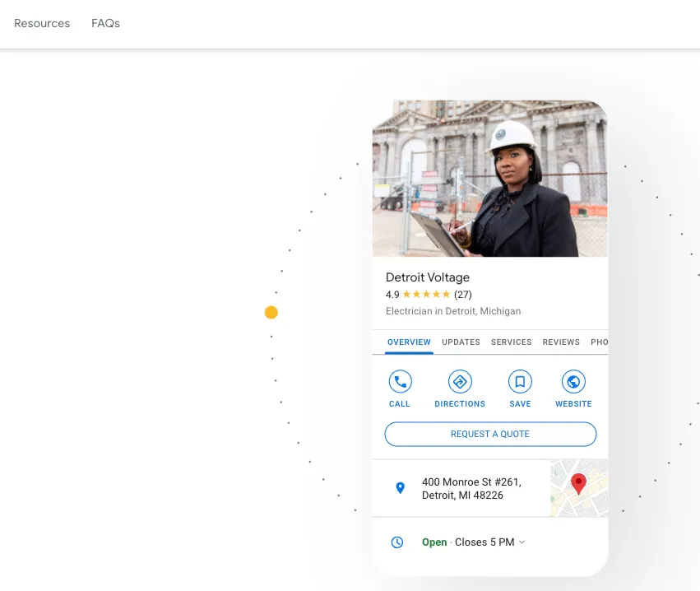Click the DIRECTIONS label text
The image size is (700, 591).
pyautogui.click(x=460, y=404)
